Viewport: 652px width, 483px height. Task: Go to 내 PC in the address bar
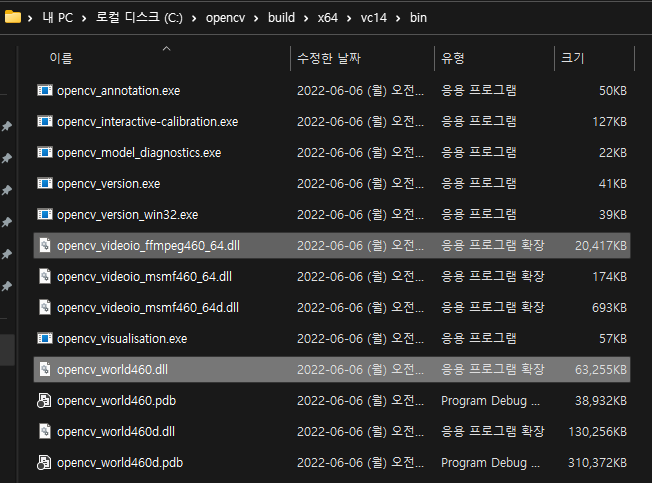click(57, 17)
